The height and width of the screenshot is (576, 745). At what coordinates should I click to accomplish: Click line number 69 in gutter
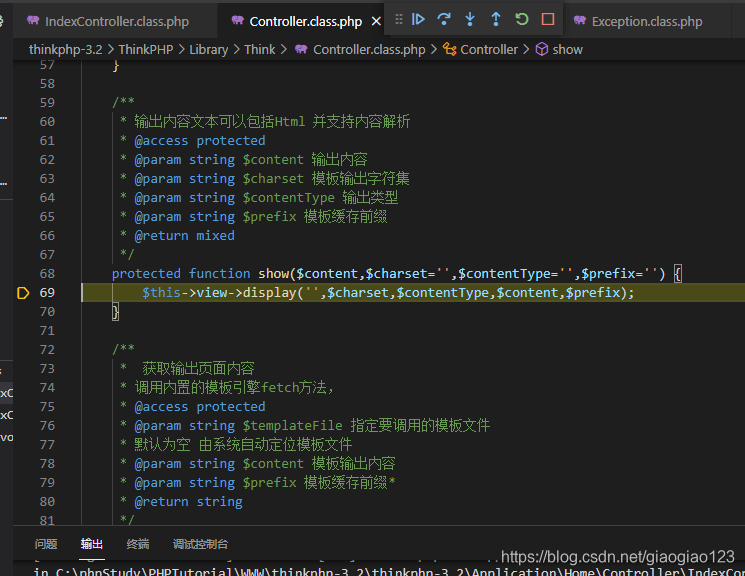47,293
